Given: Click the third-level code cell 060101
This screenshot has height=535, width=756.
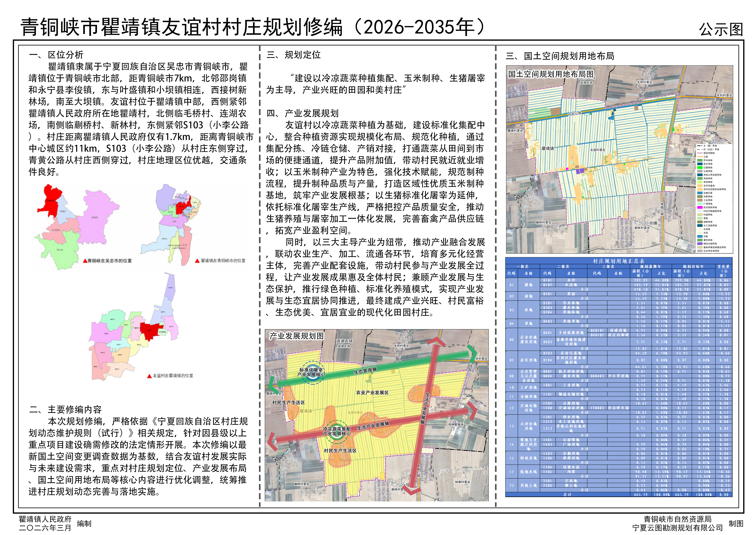Looking at the screenshot, I should pyautogui.click(x=597, y=330).
